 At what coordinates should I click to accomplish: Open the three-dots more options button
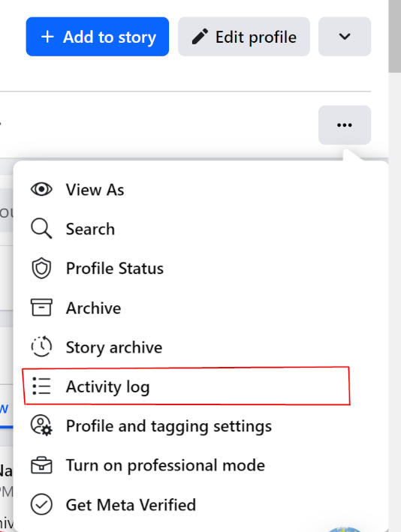345,125
